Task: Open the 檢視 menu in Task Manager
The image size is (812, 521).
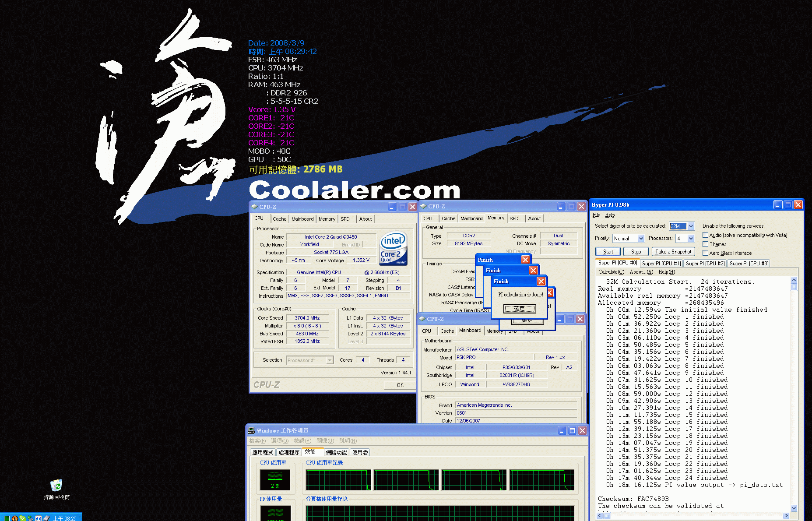Action: [x=302, y=441]
